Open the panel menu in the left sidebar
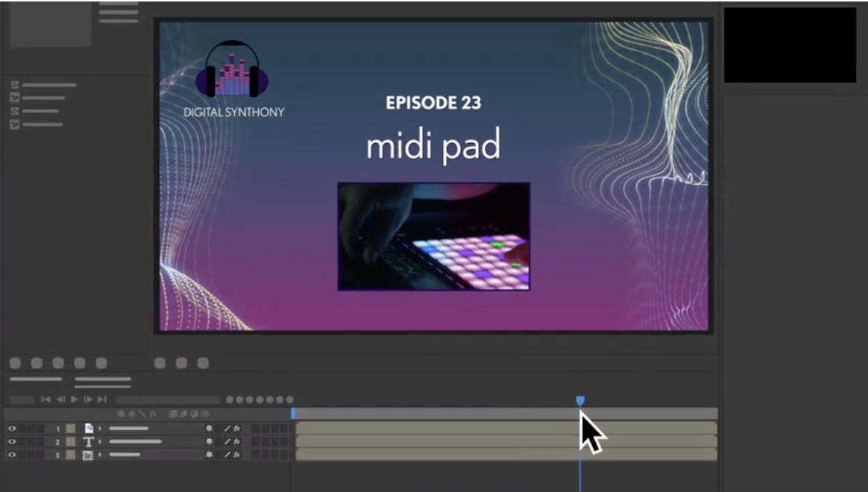Screen dimensions: 868x492 pyautogui.click(x=118, y=11)
